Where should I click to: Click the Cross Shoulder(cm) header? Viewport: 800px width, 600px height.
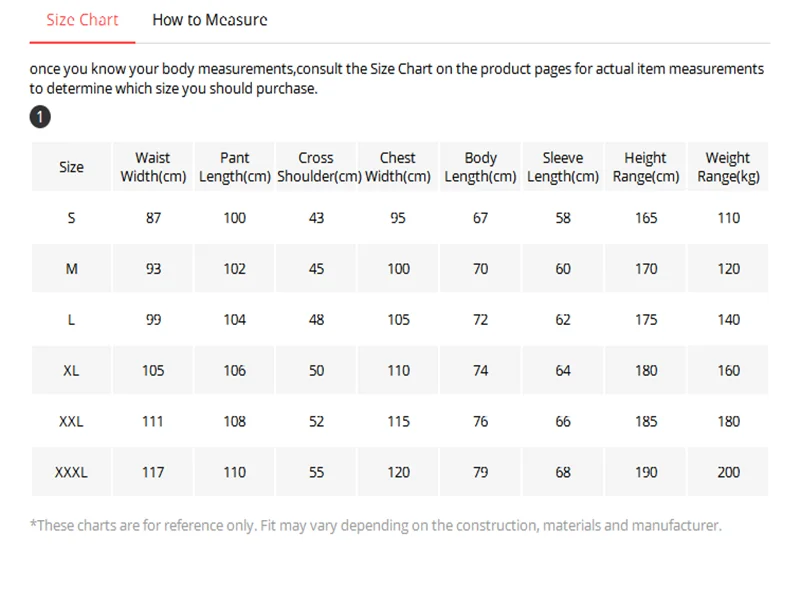[x=316, y=167]
